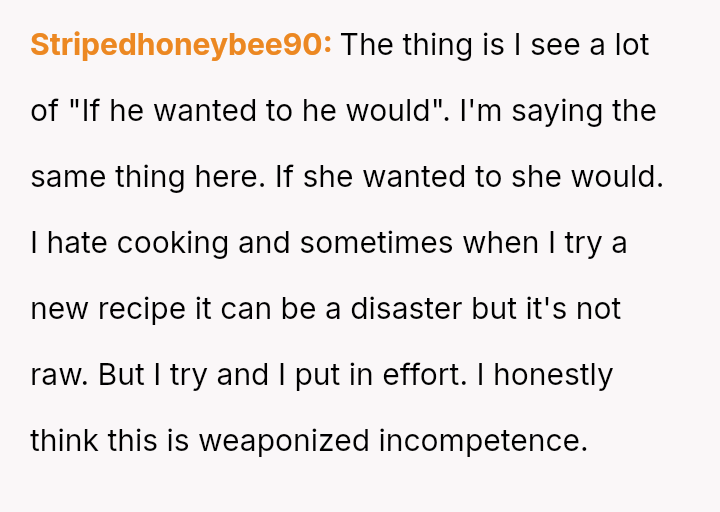Click the sentence "I'm saying the same thing here"
The height and width of the screenshot is (512, 720).
coord(557,111)
